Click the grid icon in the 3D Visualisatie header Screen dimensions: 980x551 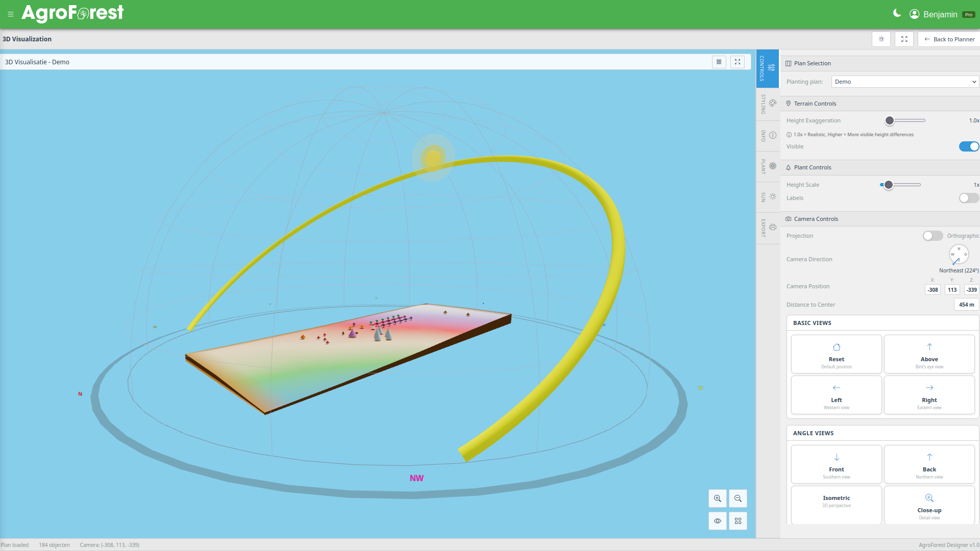point(719,62)
